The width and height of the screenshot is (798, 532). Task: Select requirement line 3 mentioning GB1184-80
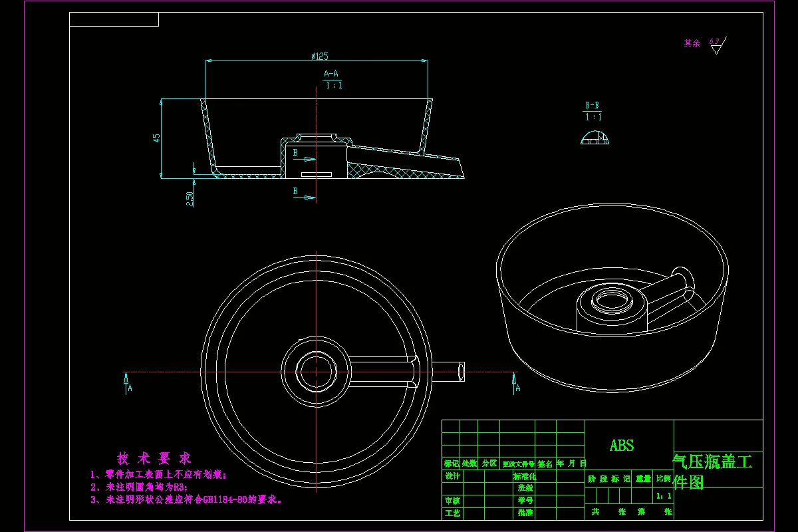[x=186, y=499]
